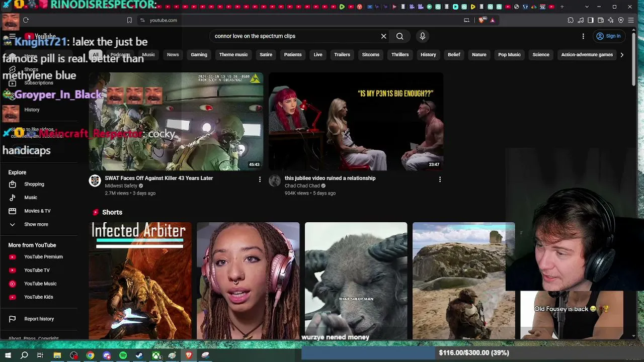
Task: Filter results by Sitcoms chip
Action: point(371,55)
